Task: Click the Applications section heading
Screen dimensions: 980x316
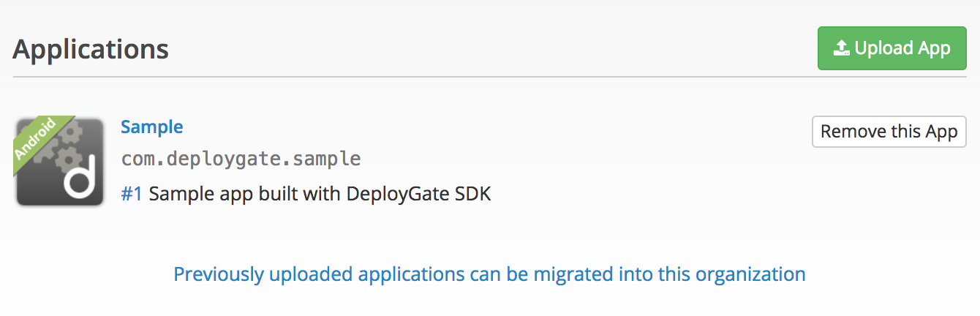Action: coord(91,49)
